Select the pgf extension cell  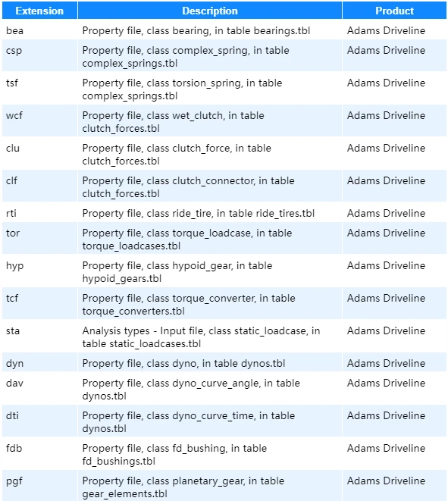click(x=39, y=486)
